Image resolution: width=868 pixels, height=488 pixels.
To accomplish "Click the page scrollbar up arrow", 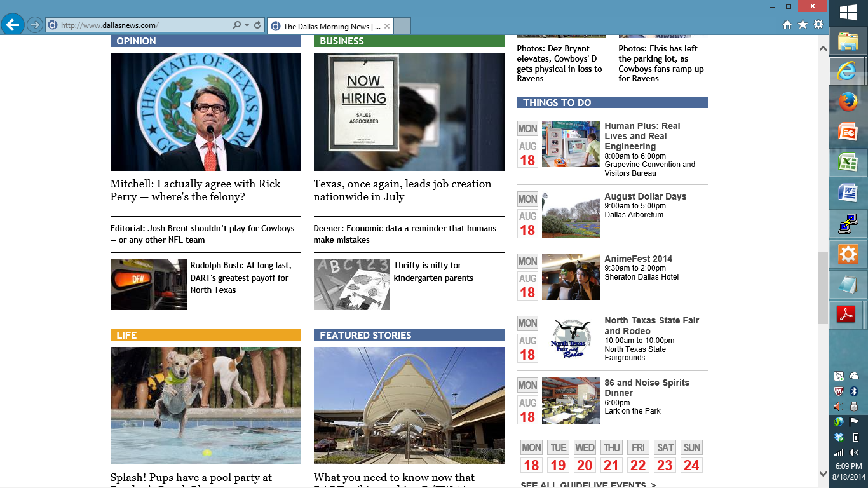I will 823,48.
